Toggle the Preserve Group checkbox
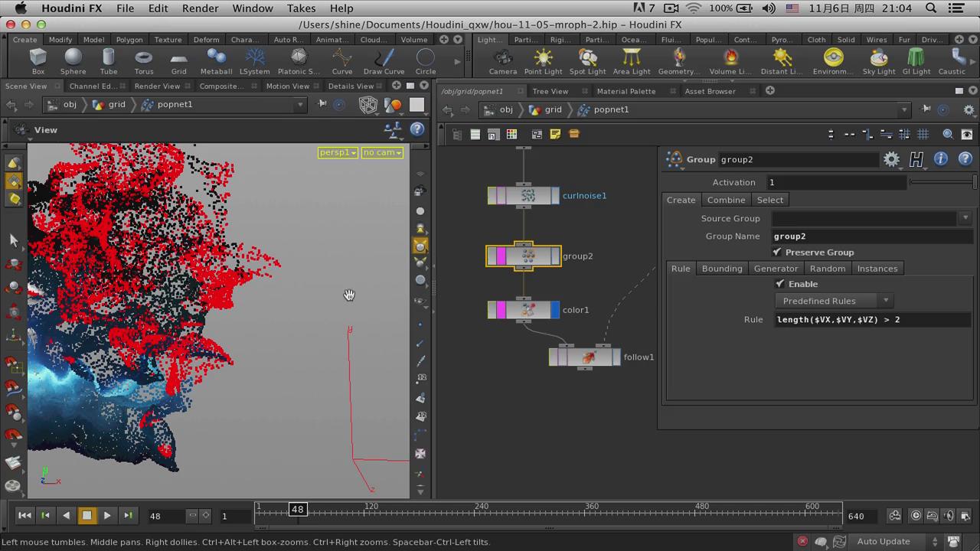Image resolution: width=980 pixels, height=551 pixels. [x=777, y=252]
